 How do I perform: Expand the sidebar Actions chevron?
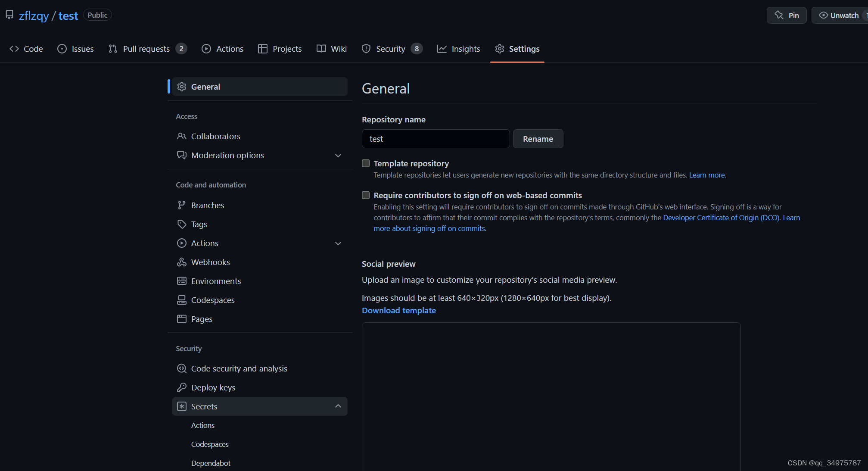pyautogui.click(x=338, y=243)
